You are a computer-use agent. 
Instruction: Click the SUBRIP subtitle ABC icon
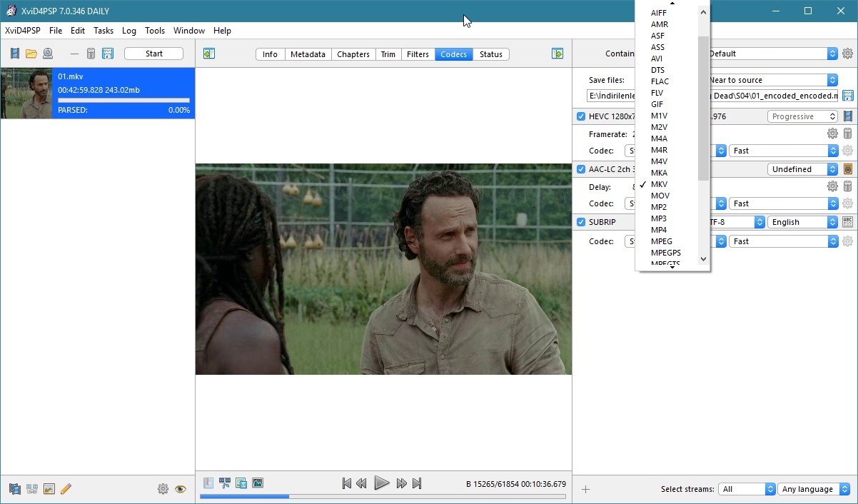pos(848,222)
